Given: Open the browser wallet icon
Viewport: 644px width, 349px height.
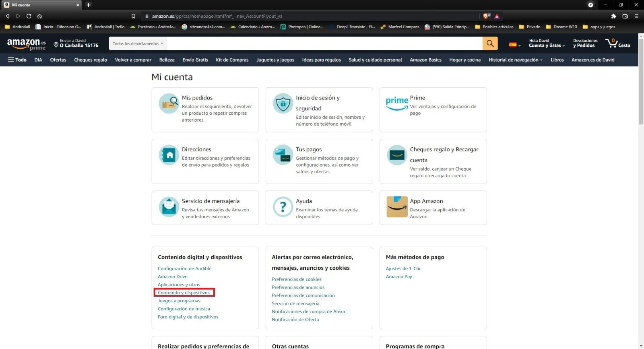Looking at the screenshot, I should (625, 16).
